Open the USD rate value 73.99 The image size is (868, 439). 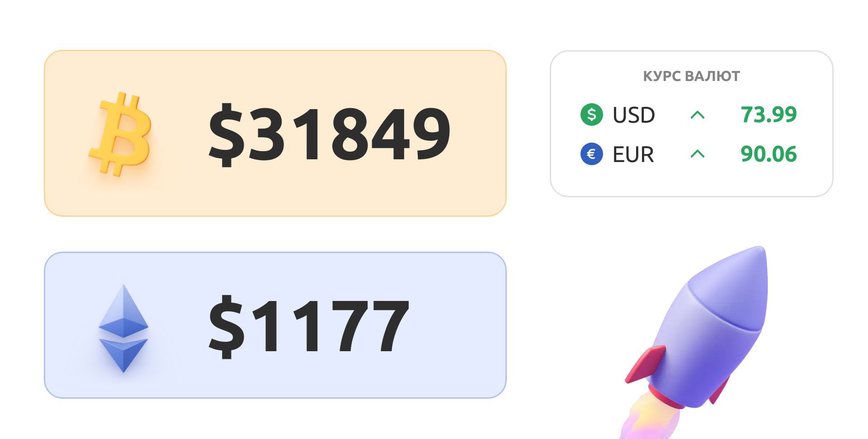click(x=768, y=115)
